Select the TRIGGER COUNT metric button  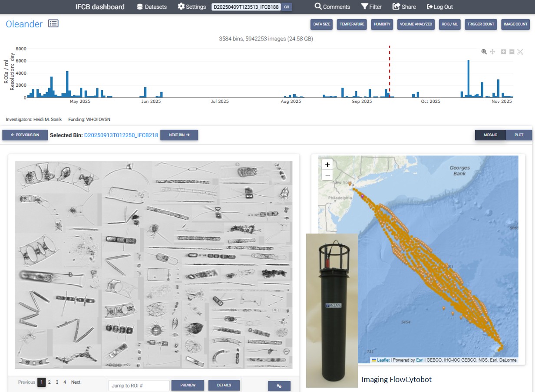(481, 24)
